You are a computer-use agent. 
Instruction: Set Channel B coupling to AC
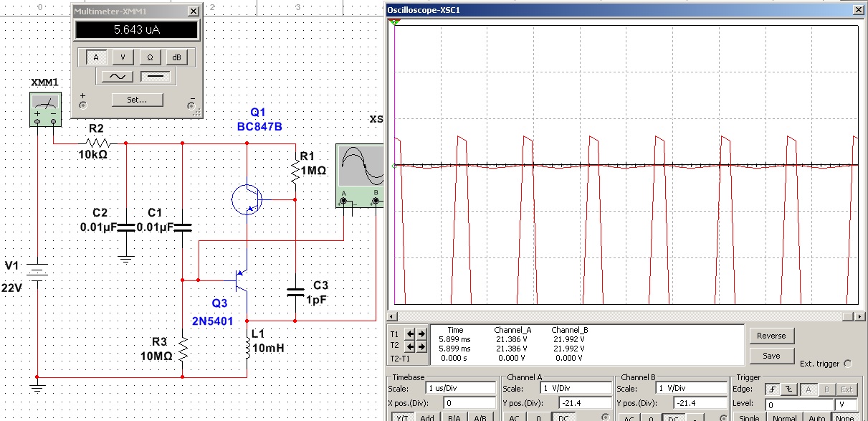[628, 417]
